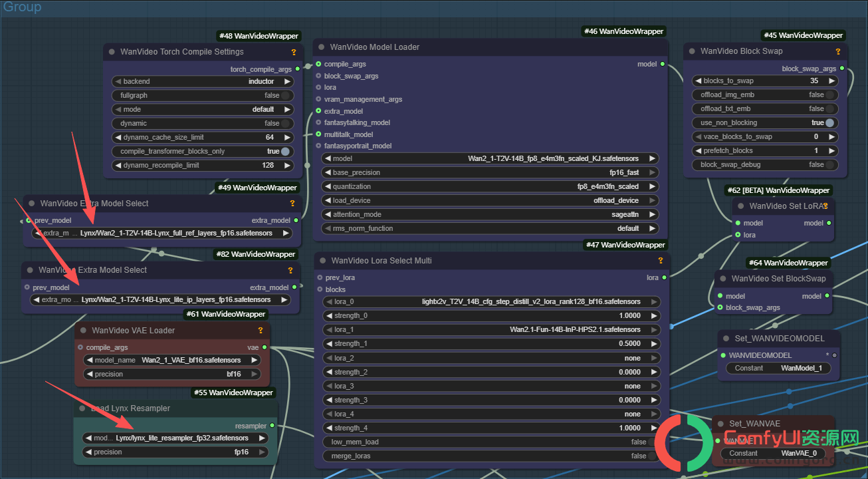Click the help question mark on WanVideo Block Swap
The image size is (868, 479).
pyautogui.click(x=837, y=51)
